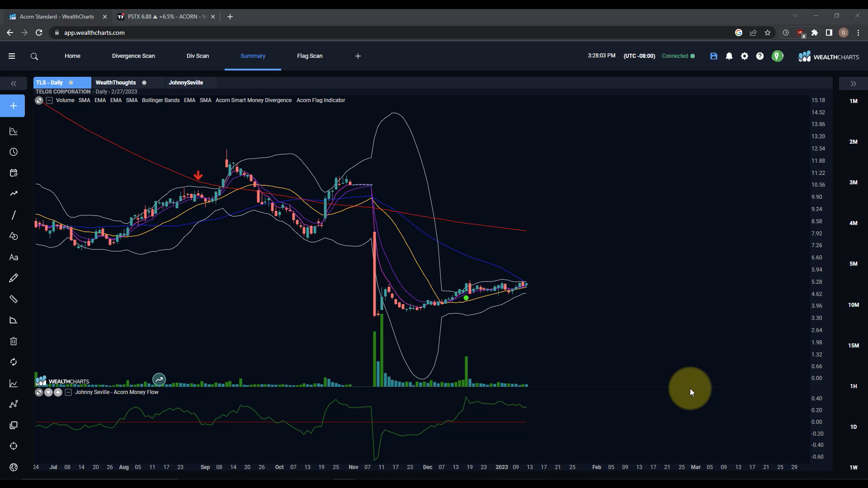The height and width of the screenshot is (488, 868).
Task: Select the crosshair target tool
Action: point(14,446)
